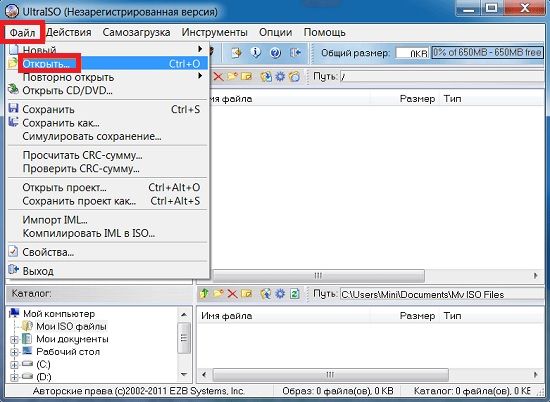Click the Общий размер value field
This screenshot has width=550, height=402.
tap(412, 53)
